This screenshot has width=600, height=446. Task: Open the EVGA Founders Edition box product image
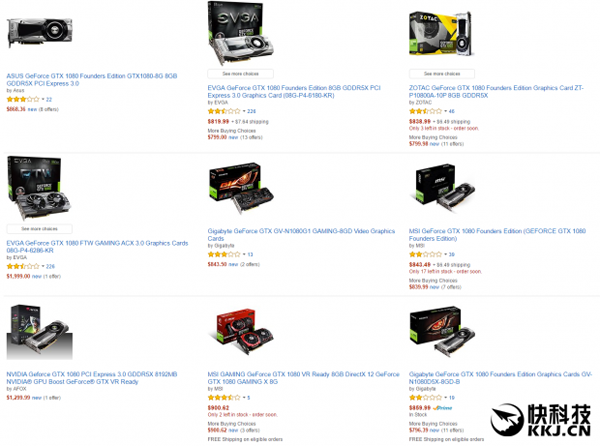pyautogui.click(x=240, y=34)
